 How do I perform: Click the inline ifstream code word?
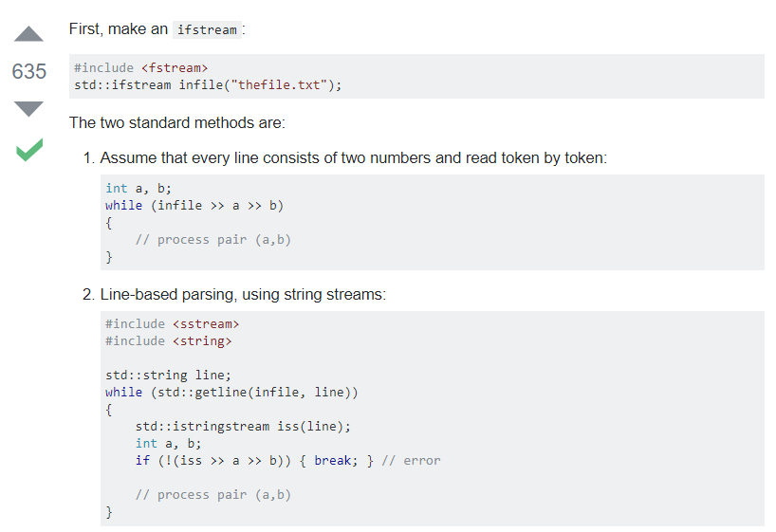pyautogui.click(x=207, y=29)
